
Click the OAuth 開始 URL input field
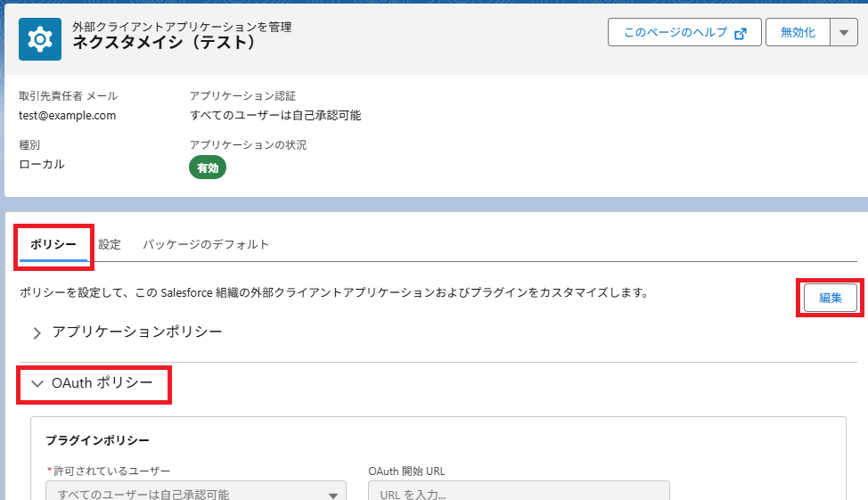pyautogui.click(x=519, y=491)
